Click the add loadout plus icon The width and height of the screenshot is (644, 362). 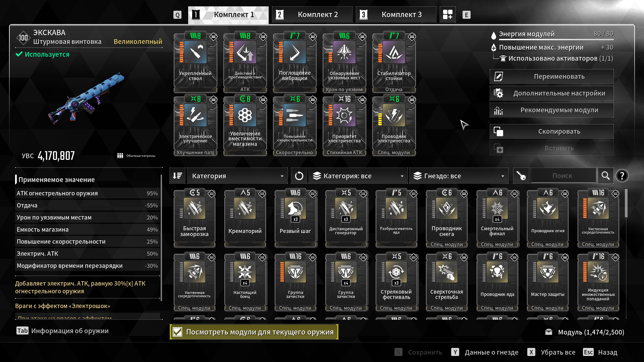[447, 14]
